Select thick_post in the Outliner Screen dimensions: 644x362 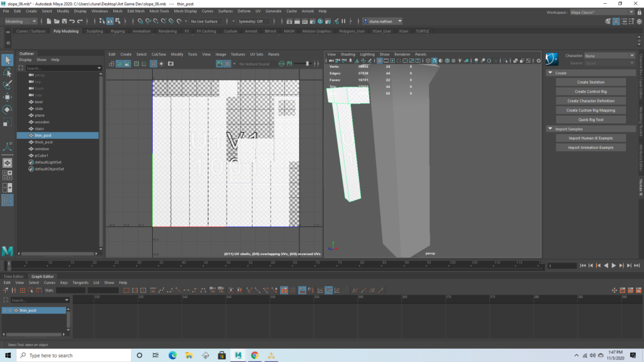(44, 142)
